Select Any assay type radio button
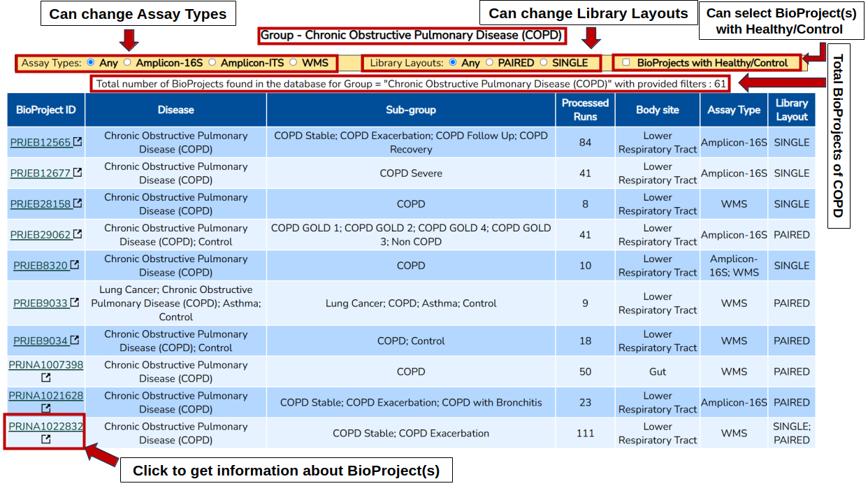The image size is (868, 486). 91,62
